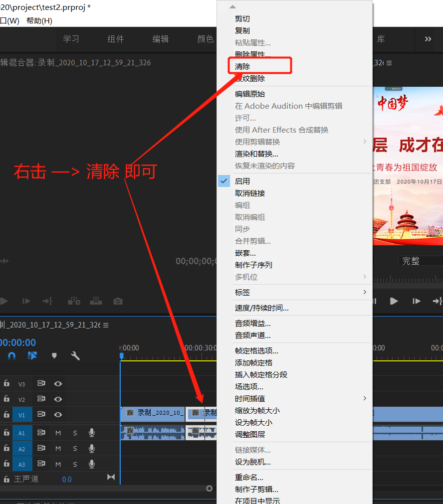
Task: Add a marker with the timeline marker icon
Action: click(54, 356)
